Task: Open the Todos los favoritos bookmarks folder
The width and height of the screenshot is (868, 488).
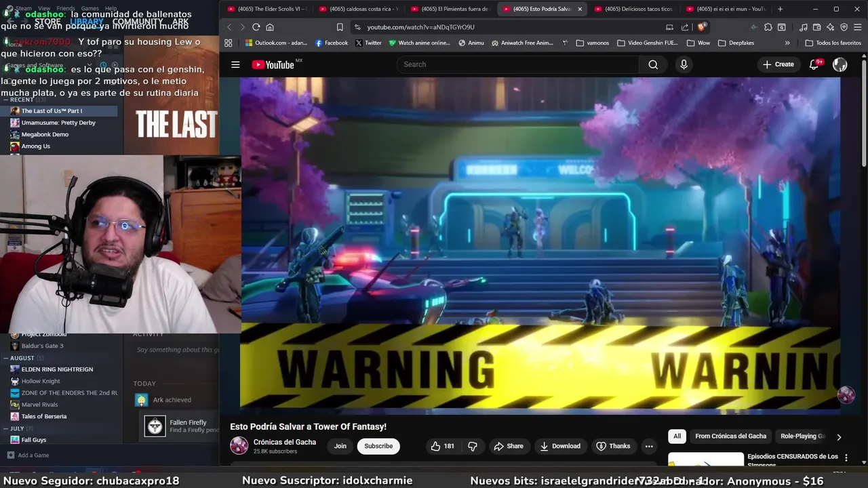Action: [x=833, y=43]
